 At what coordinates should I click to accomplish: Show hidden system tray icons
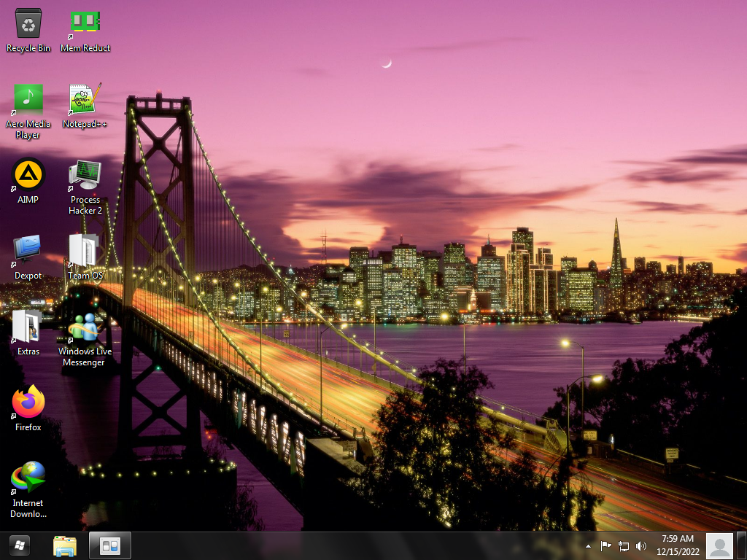589,546
